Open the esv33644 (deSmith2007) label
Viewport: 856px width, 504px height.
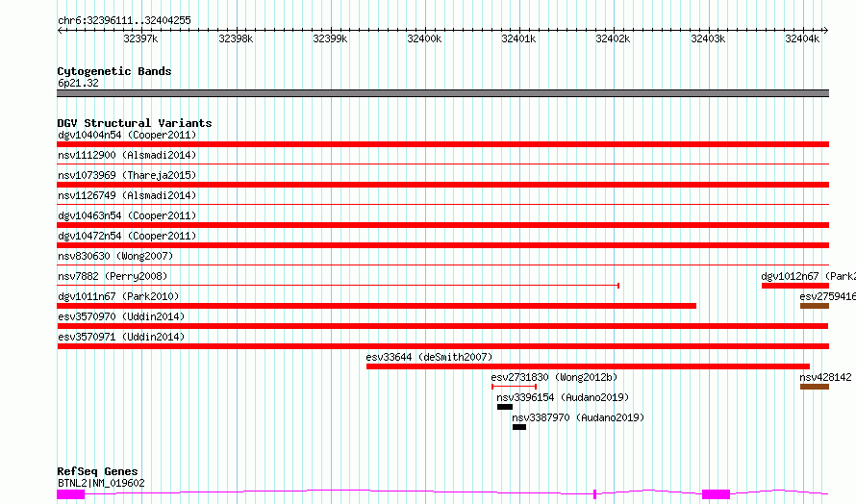pyautogui.click(x=429, y=357)
